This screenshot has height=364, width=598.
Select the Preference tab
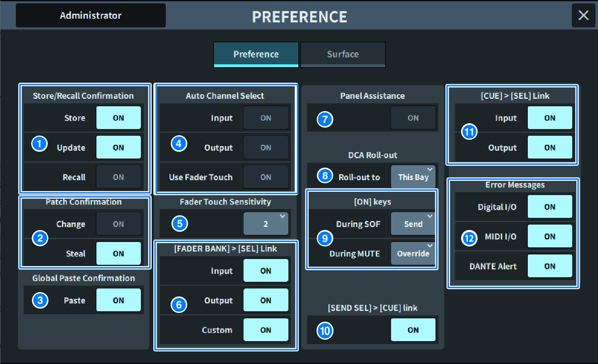click(x=256, y=54)
